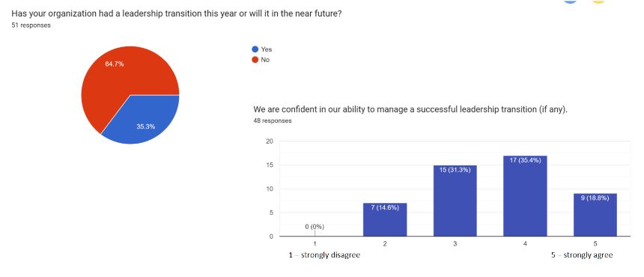Click the bar labeled 9 (18.8%)
The width and height of the screenshot is (644, 277).
click(595, 215)
